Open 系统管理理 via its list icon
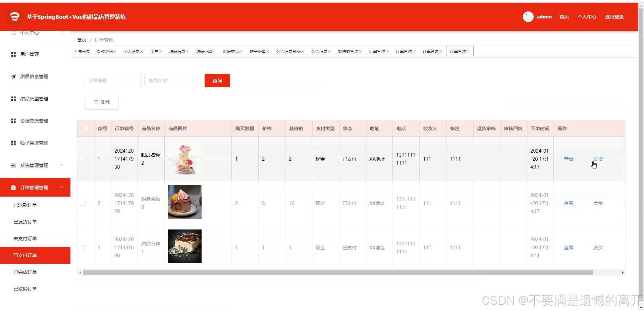This screenshot has height=311, width=644. point(13,165)
